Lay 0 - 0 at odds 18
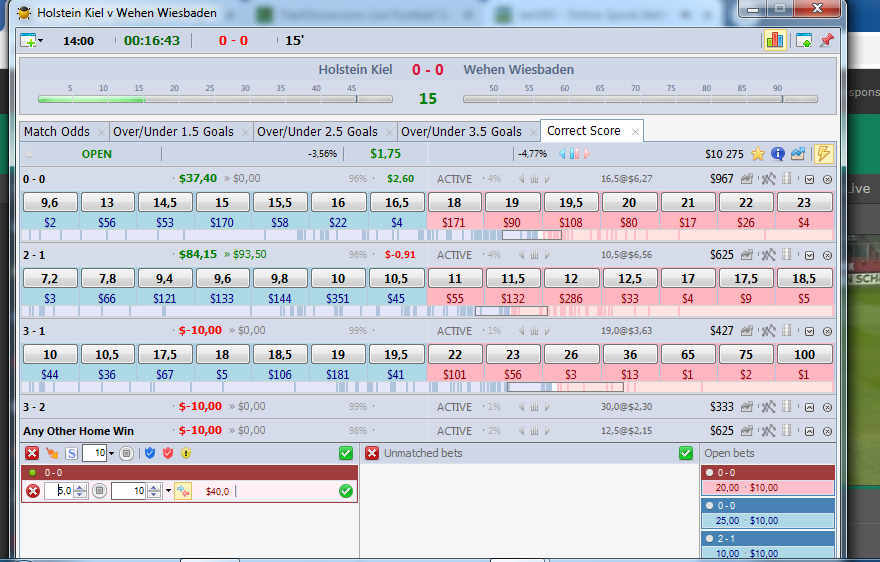The width and height of the screenshot is (880, 562). pos(455,202)
